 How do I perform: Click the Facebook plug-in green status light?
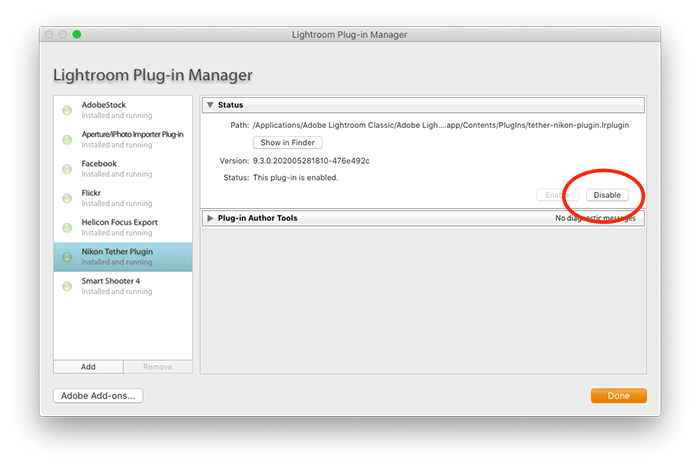pyautogui.click(x=67, y=169)
